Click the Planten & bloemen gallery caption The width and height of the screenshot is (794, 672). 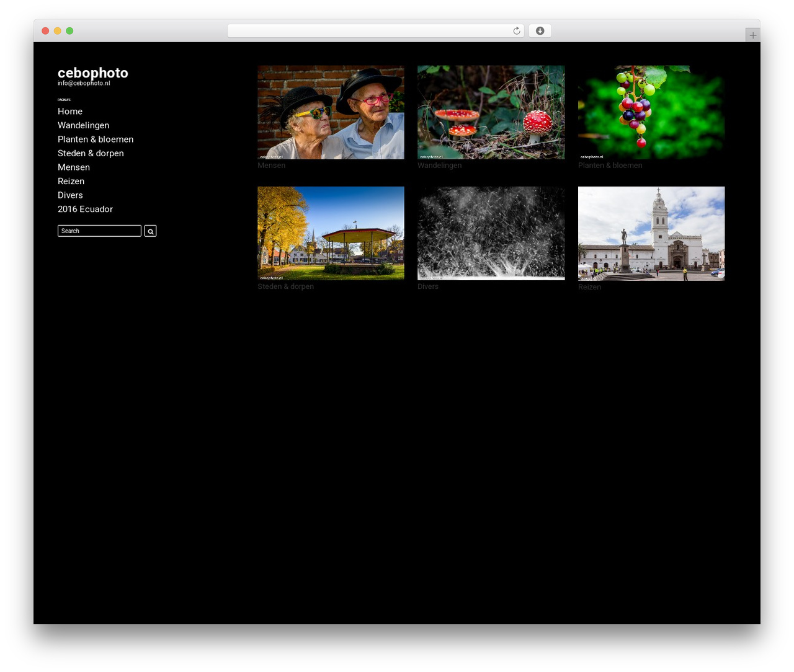pyautogui.click(x=610, y=166)
